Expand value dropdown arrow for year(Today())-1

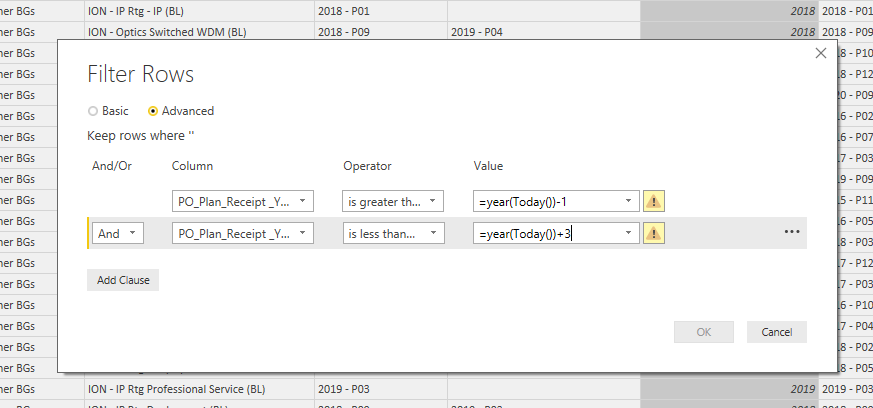tap(629, 201)
